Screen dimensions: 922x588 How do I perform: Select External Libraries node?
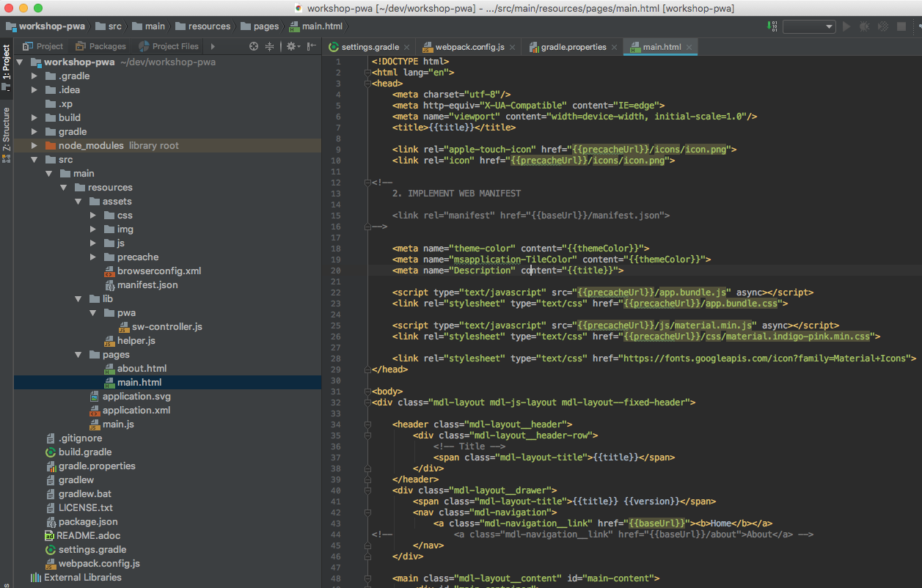tap(76, 578)
